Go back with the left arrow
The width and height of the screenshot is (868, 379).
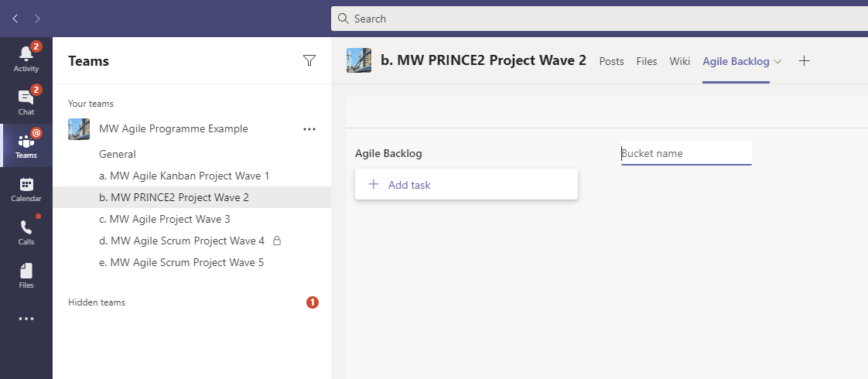coord(15,18)
